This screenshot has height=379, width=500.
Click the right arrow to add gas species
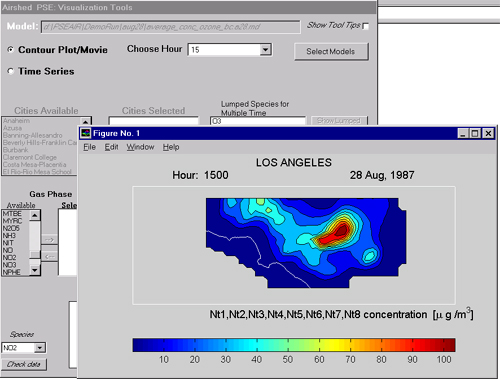49,240
